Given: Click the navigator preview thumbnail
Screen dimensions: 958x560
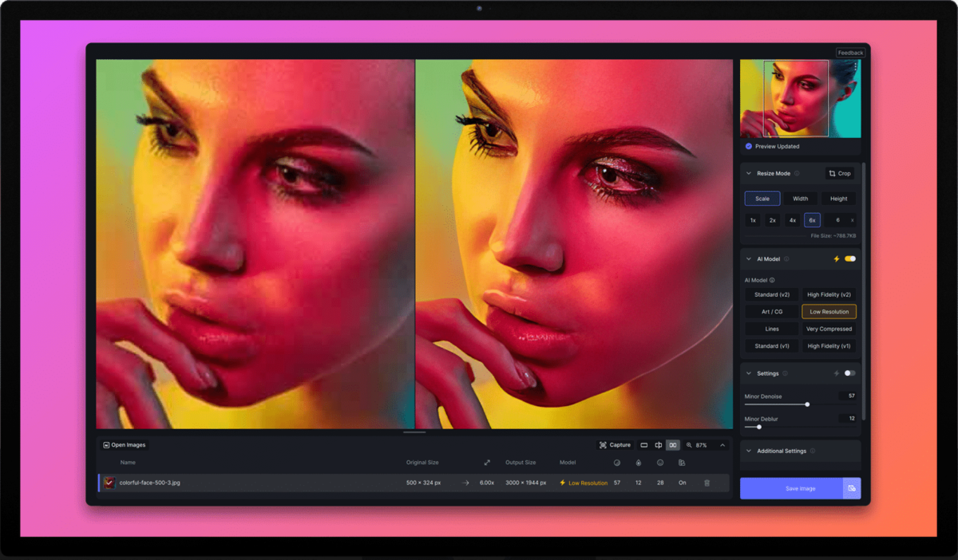Looking at the screenshot, I should pos(801,98).
